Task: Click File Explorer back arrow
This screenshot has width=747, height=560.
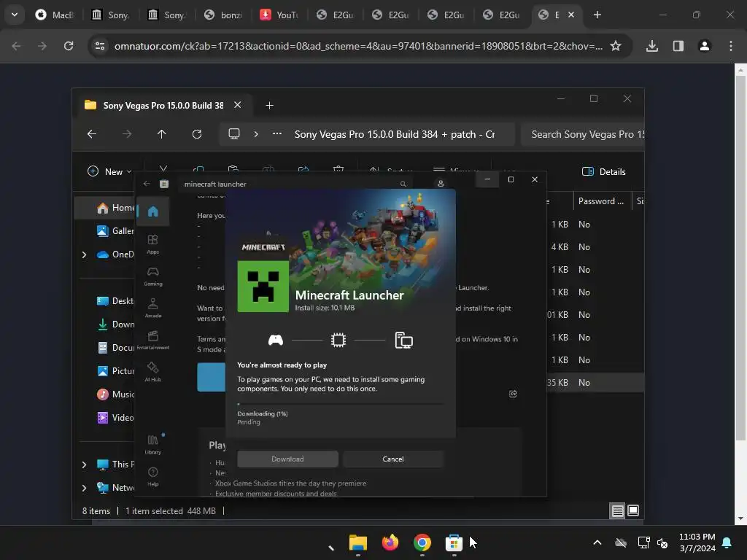Action: point(92,134)
